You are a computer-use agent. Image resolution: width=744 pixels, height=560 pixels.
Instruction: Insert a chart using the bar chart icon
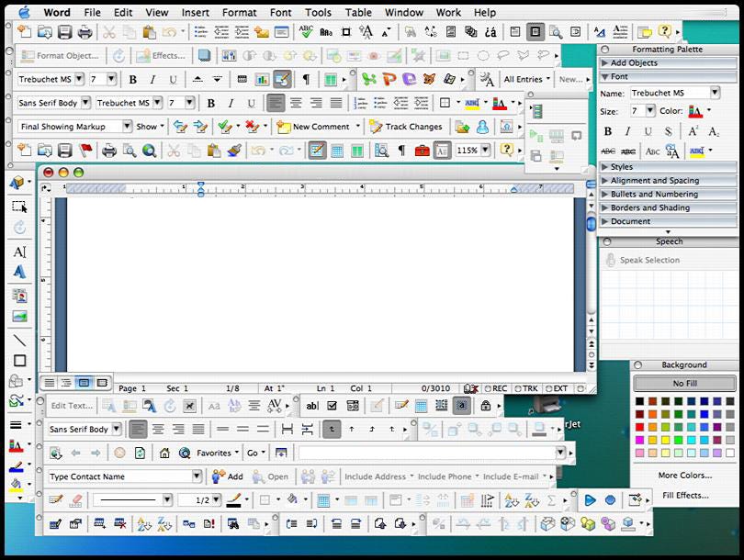point(262,79)
